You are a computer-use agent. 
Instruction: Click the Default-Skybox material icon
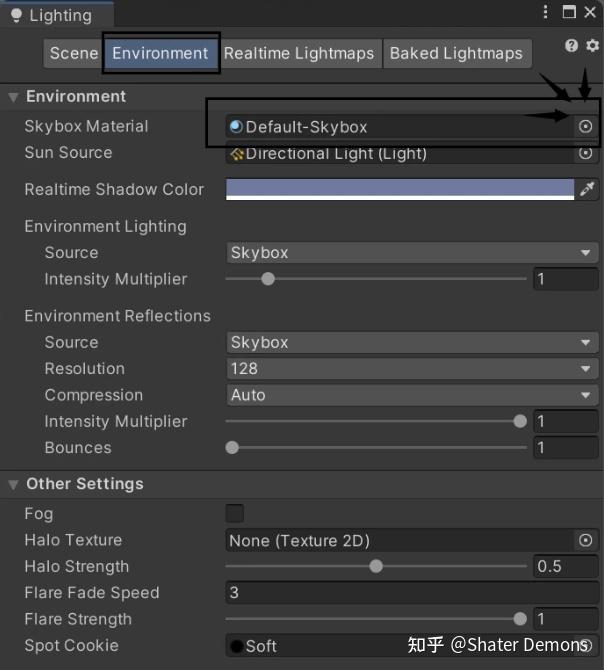(236, 127)
